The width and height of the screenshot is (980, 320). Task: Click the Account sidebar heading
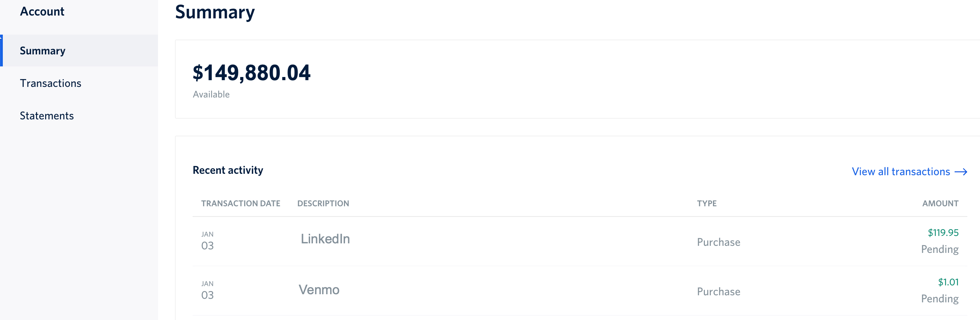(x=42, y=11)
